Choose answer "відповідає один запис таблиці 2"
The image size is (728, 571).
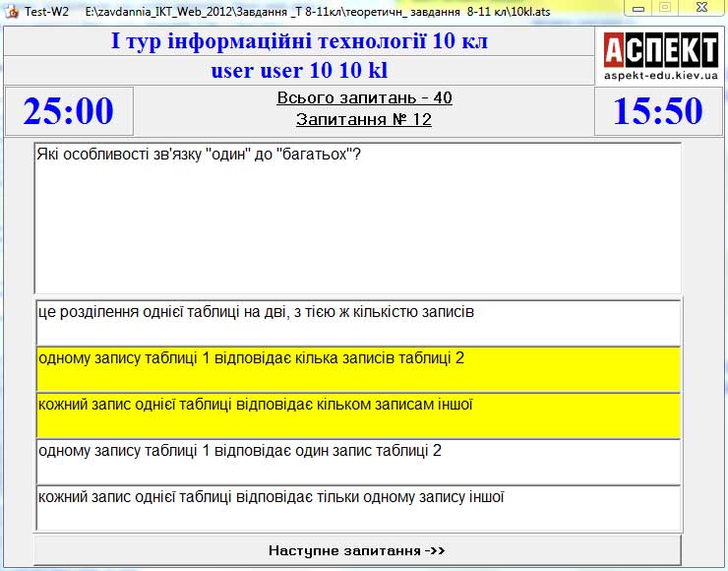click(x=357, y=461)
